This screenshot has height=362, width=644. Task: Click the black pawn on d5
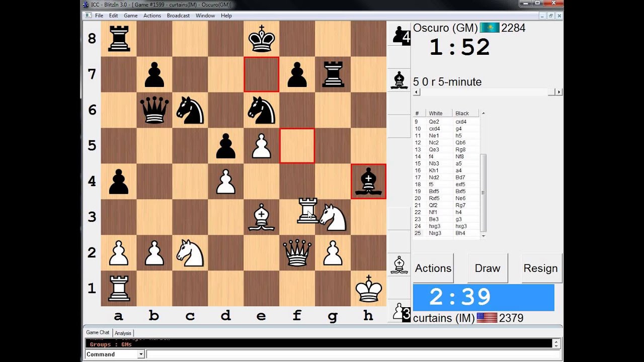coord(226,146)
